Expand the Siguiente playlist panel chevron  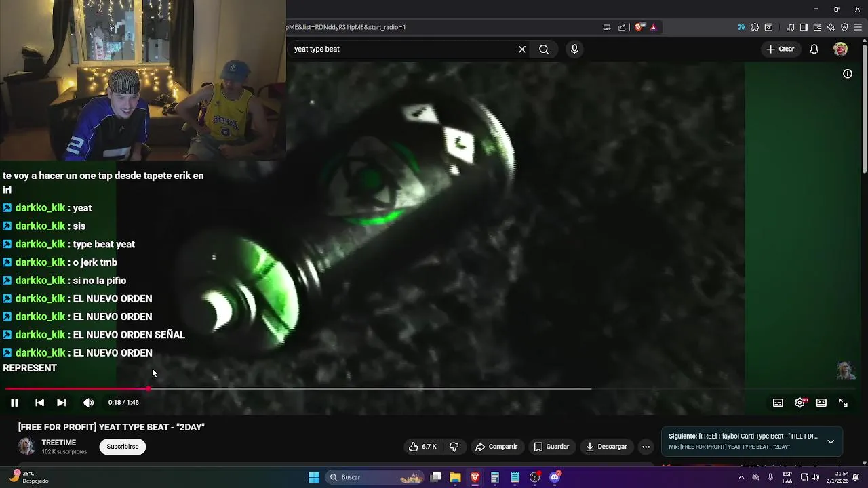(x=831, y=442)
